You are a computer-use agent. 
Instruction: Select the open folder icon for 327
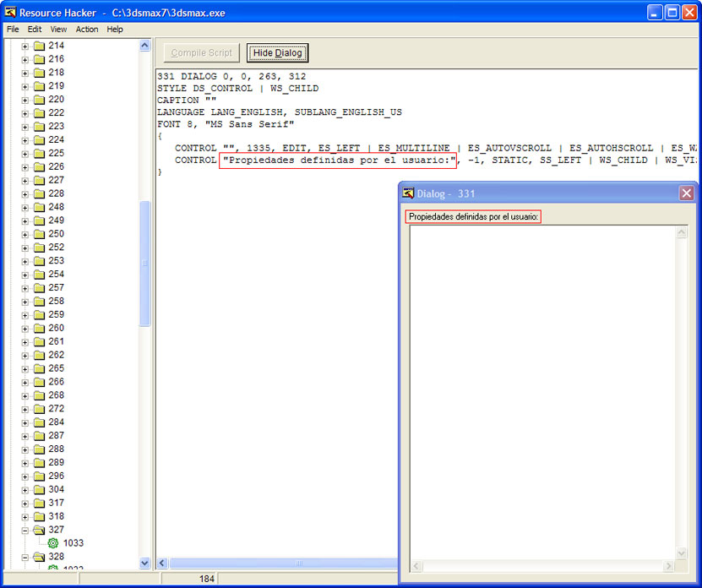coord(40,530)
